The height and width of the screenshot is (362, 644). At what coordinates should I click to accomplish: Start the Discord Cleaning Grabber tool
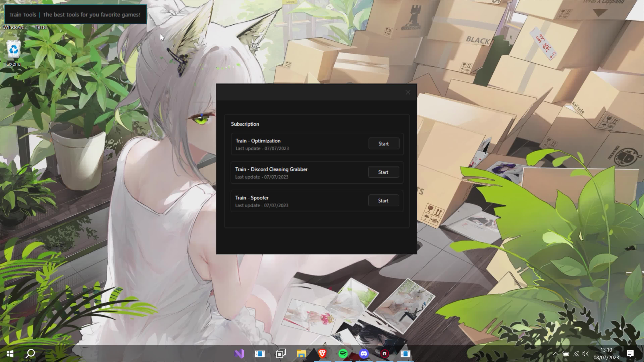(x=383, y=172)
